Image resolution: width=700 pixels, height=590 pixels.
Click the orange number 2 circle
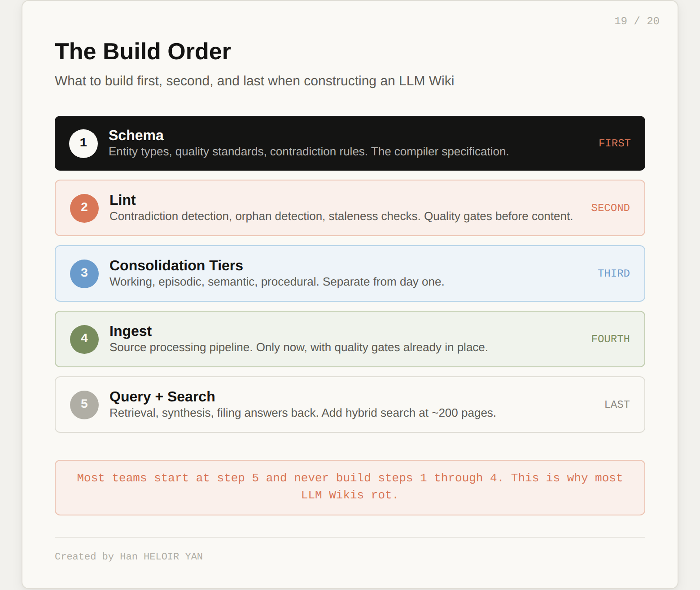coord(84,208)
